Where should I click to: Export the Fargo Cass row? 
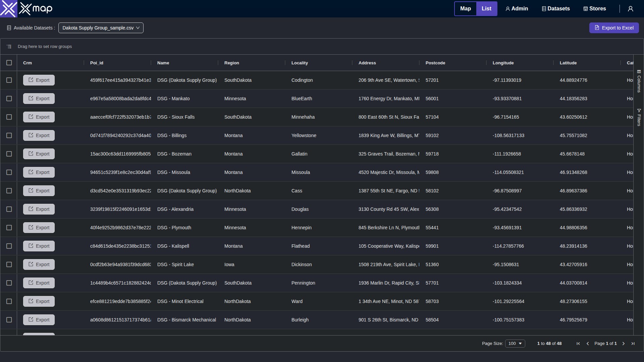tap(39, 191)
